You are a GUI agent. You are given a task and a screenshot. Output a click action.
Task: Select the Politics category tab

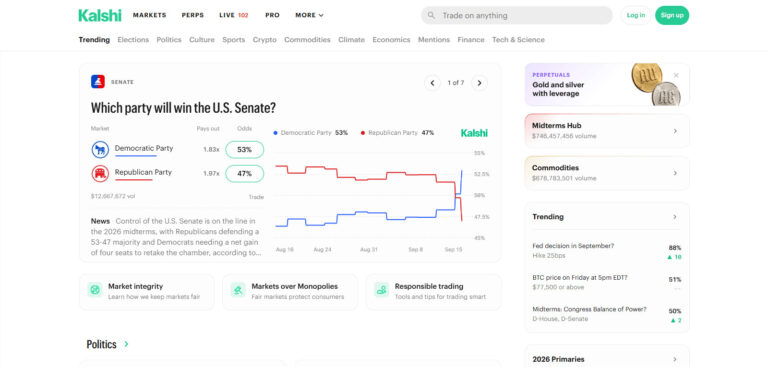[169, 40]
